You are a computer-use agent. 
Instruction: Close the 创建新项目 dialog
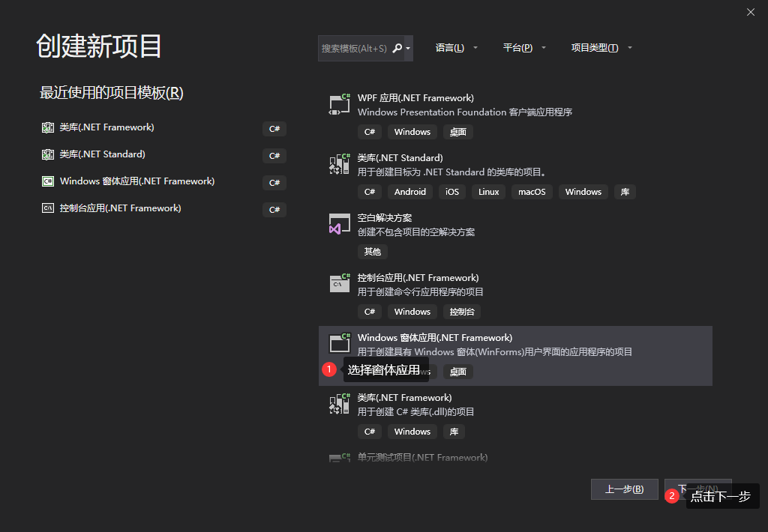(751, 12)
